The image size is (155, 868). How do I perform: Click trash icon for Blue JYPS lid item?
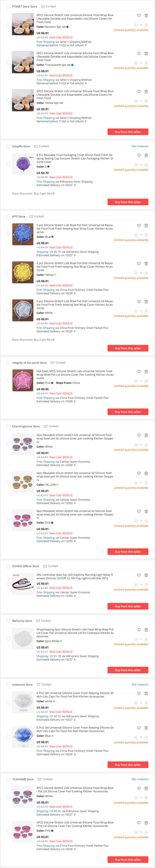point(146,225)
